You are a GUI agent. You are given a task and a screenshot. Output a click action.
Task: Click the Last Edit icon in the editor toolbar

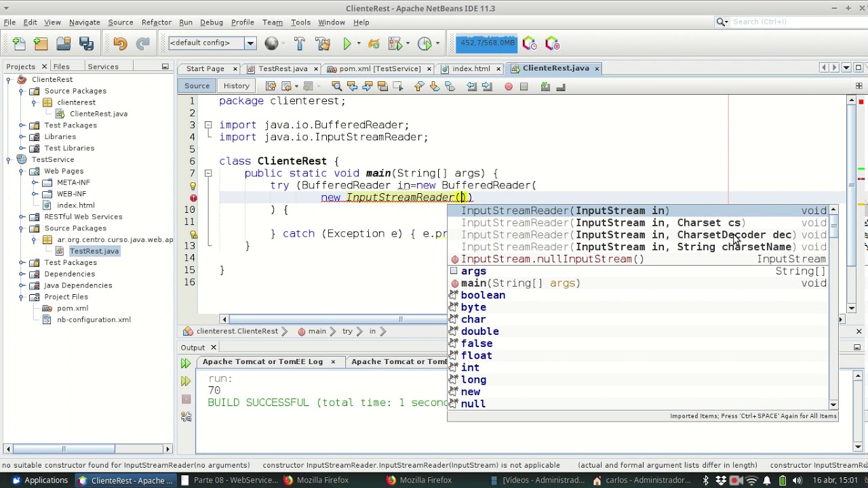[x=271, y=86]
